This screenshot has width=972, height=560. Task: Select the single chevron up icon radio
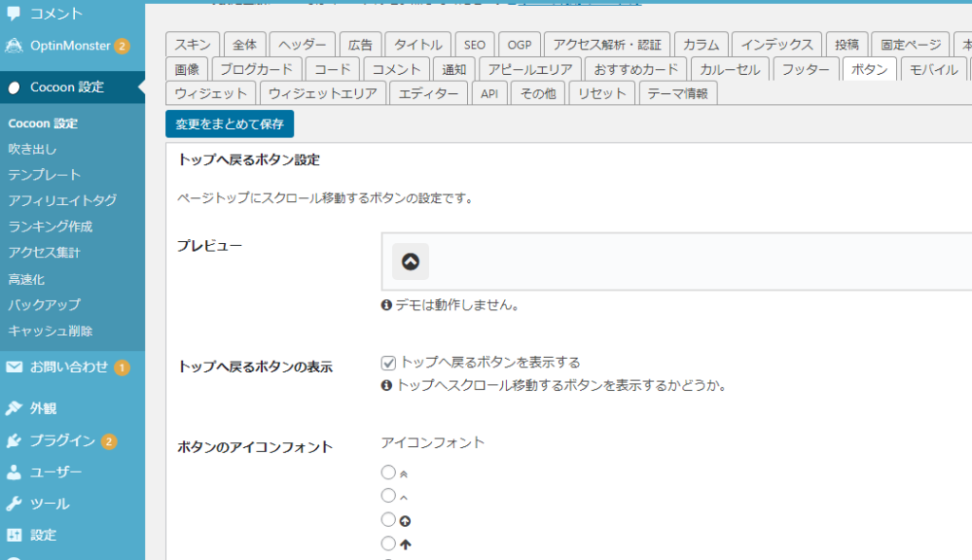point(388,495)
